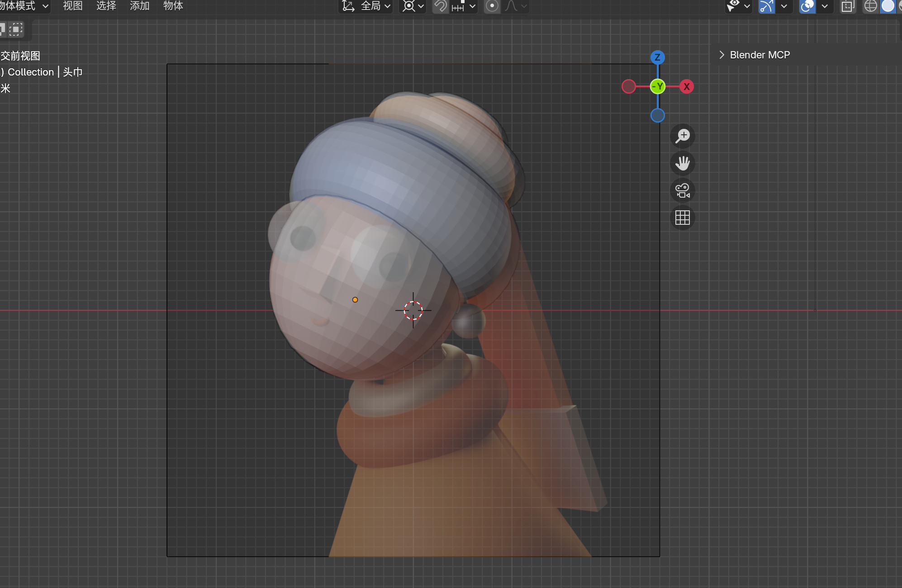Click the pivot point icon in header
This screenshot has height=588, width=902.
coord(409,6)
